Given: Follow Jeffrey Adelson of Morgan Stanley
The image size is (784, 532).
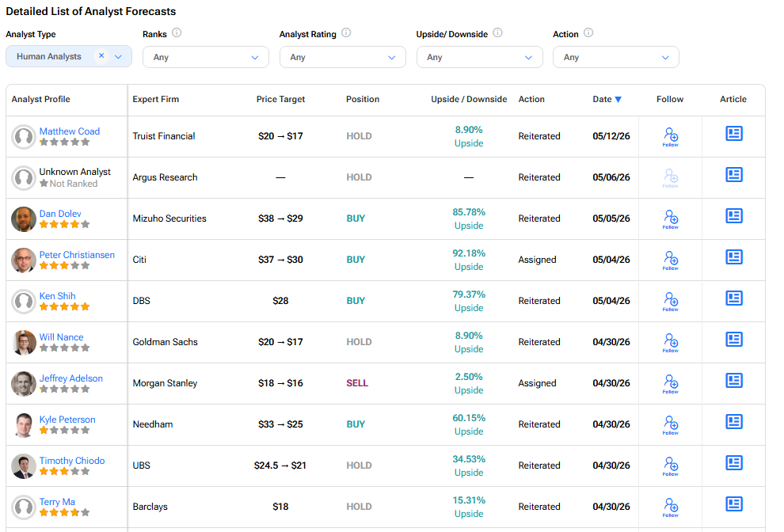Looking at the screenshot, I should (671, 383).
